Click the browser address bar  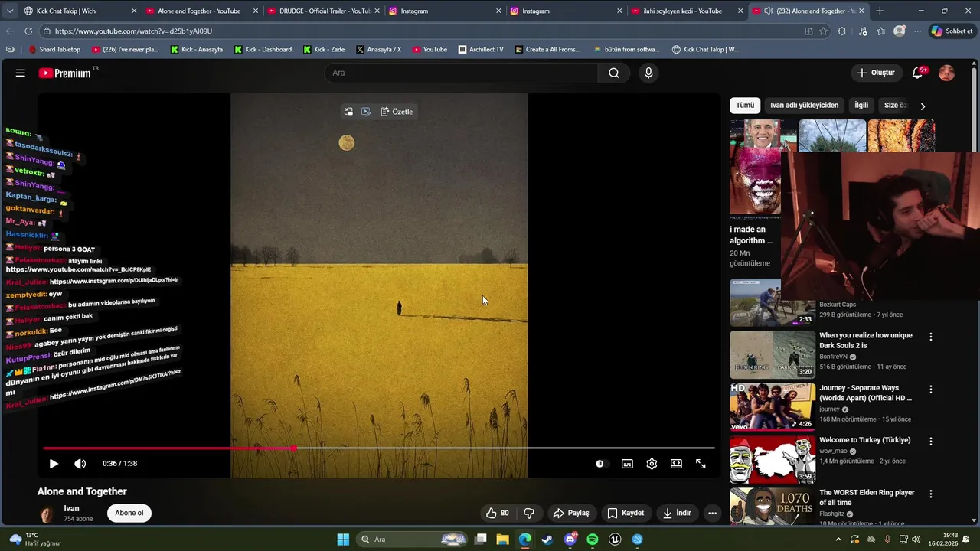[421, 31]
